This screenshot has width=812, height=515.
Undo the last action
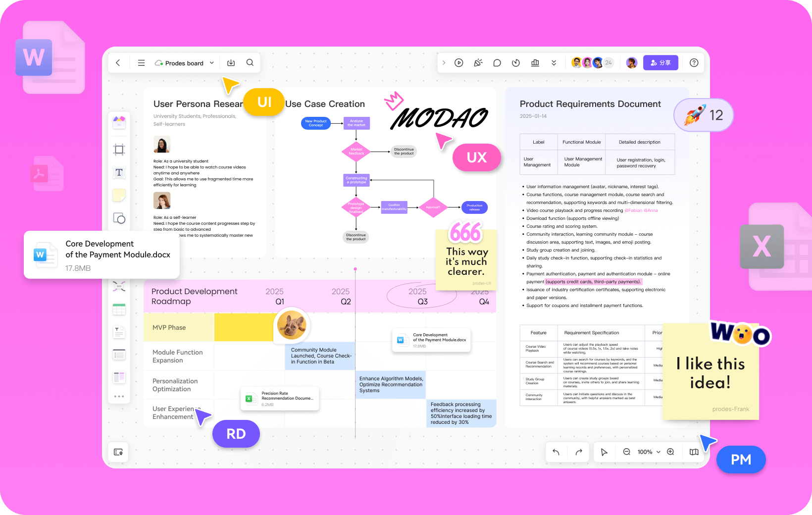pyautogui.click(x=556, y=452)
